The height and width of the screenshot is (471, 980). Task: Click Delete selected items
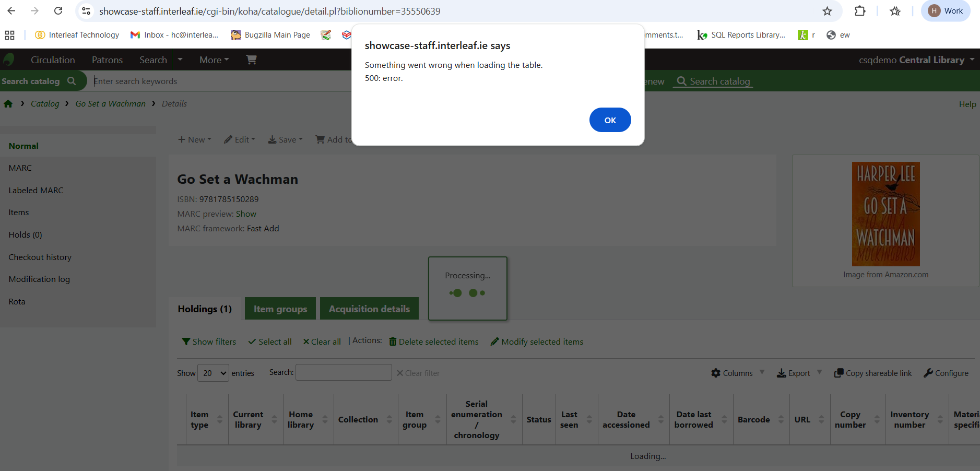point(434,342)
